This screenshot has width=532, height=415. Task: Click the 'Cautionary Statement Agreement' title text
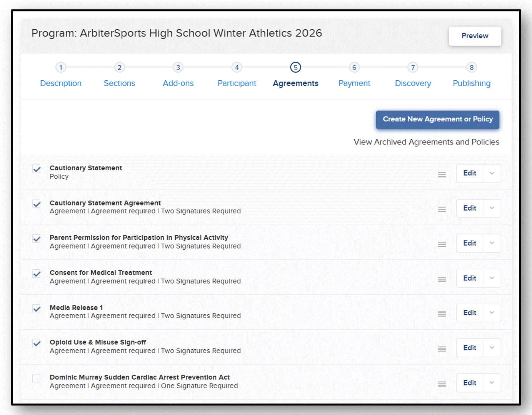pyautogui.click(x=105, y=203)
